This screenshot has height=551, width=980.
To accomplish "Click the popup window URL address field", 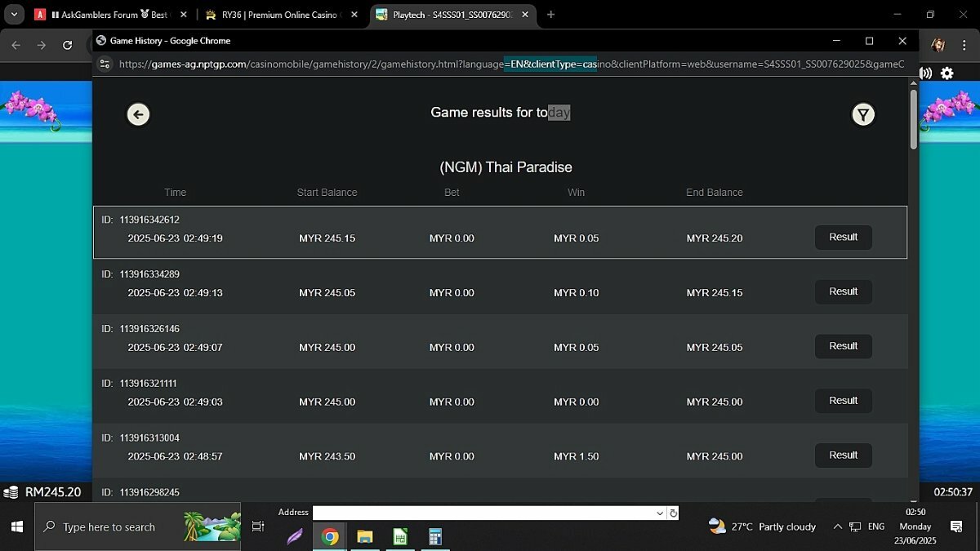I will tap(511, 64).
